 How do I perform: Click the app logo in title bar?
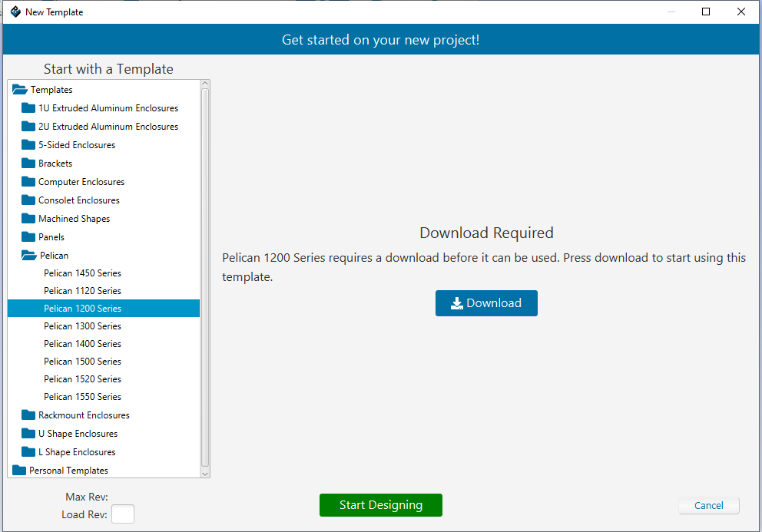pyautogui.click(x=15, y=12)
